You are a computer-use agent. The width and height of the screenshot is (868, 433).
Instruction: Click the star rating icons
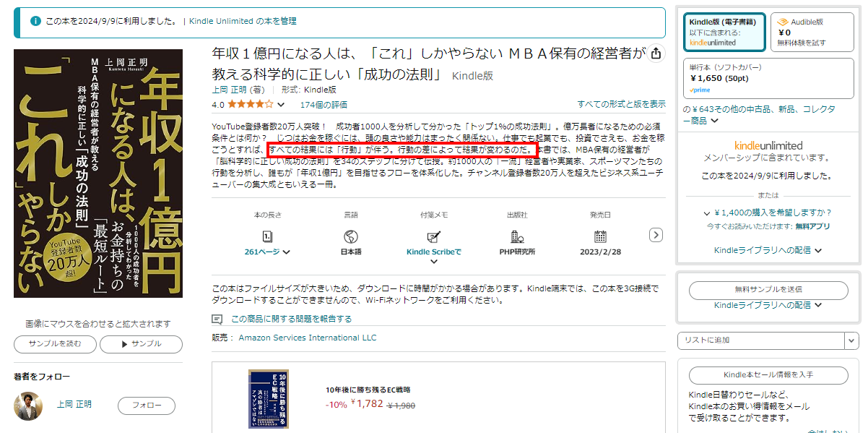pyautogui.click(x=250, y=104)
